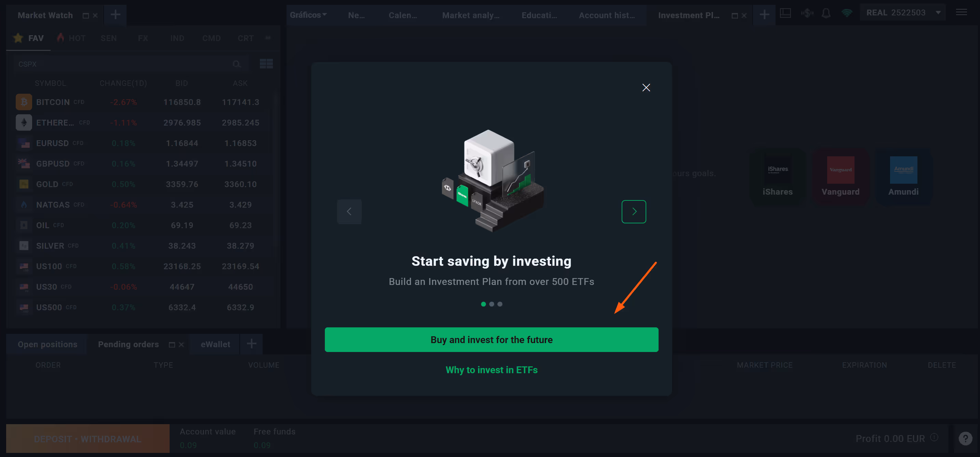Screen dimensions: 980x457
Task: Add a new tab next to Market Watch
Action: point(115,15)
